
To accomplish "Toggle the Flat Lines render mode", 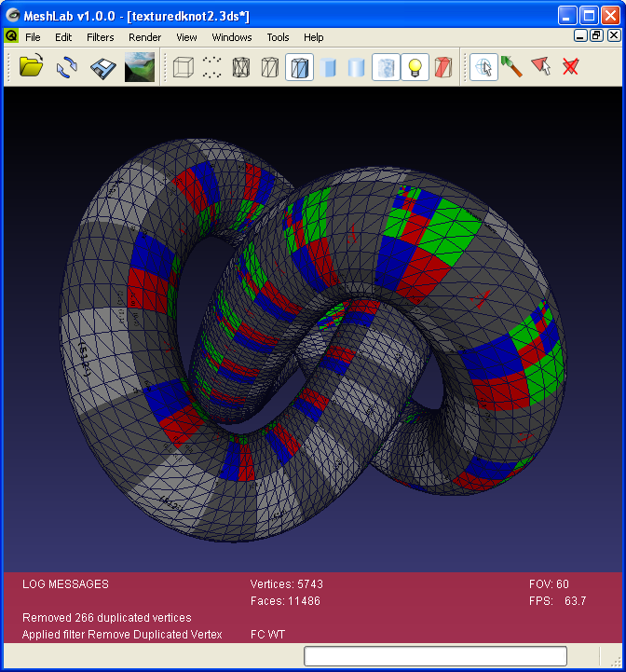I will tap(299, 67).
